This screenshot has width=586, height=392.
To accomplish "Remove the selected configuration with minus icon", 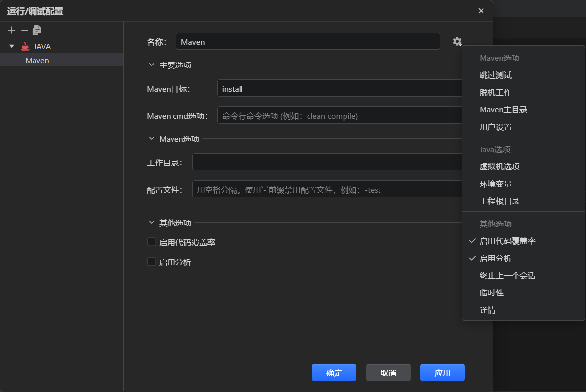I will point(24,30).
